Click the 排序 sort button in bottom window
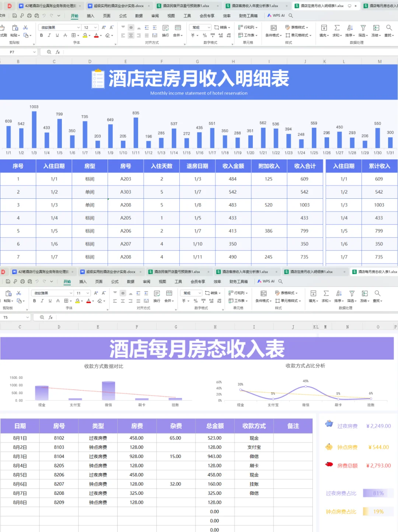Screen dimensions: 398x532 [x=339, y=296]
